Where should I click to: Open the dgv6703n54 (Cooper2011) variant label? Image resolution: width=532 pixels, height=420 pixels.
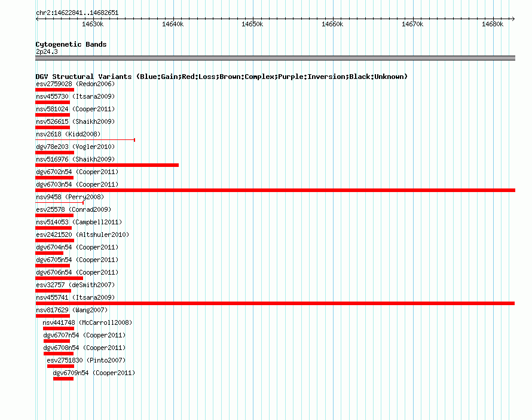click(77, 184)
